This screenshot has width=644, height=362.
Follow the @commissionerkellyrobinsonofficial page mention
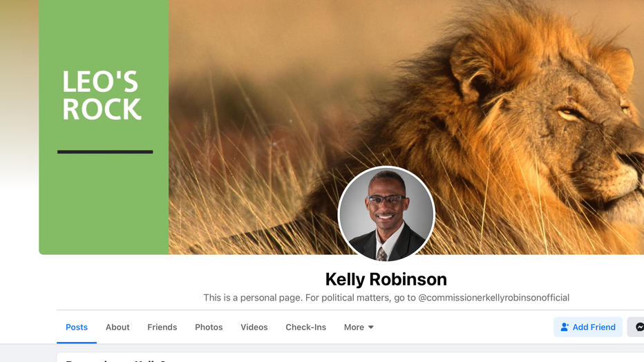493,298
